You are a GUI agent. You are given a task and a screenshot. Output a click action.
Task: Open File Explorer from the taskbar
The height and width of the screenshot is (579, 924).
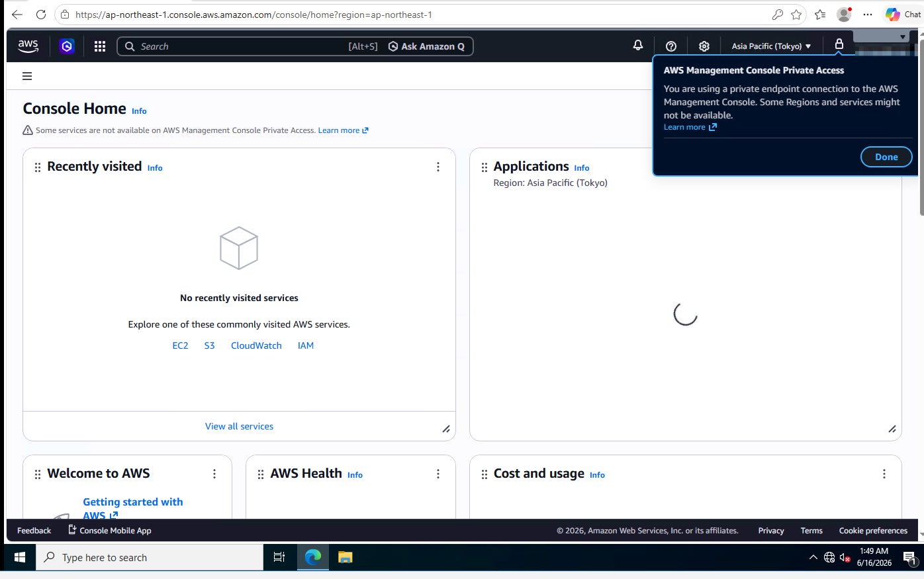(345, 558)
